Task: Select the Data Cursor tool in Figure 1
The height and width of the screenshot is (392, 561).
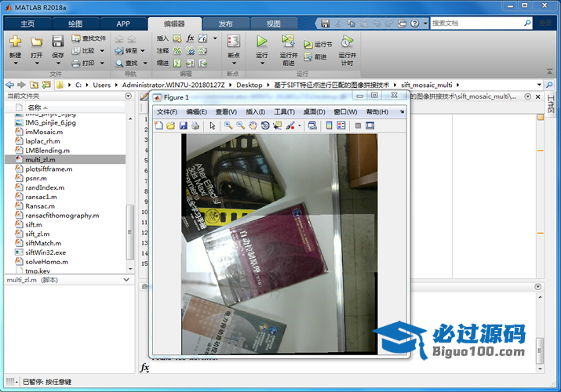Action: click(x=277, y=125)
